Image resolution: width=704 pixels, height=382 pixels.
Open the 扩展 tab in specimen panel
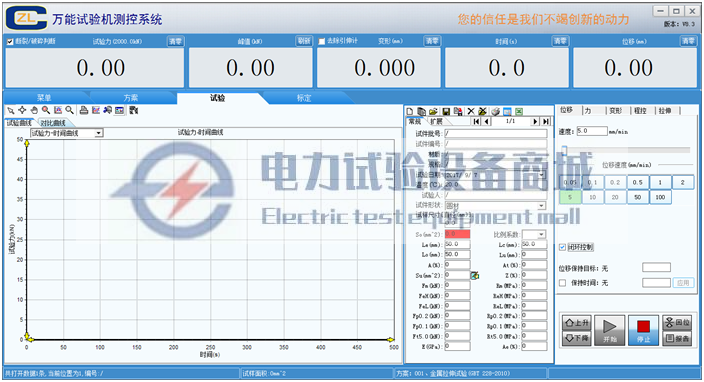(436, 122)
